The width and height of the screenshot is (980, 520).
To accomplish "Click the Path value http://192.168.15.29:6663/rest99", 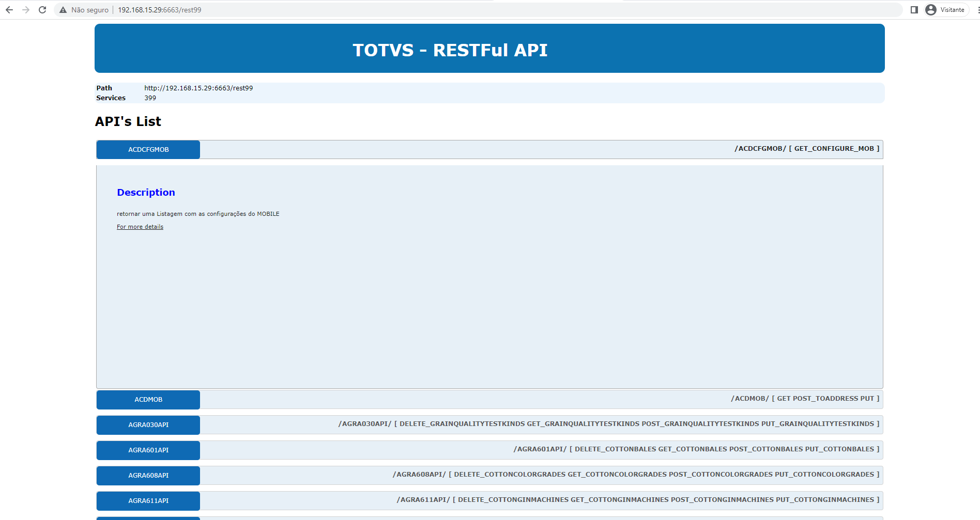I will pos(198,88).
